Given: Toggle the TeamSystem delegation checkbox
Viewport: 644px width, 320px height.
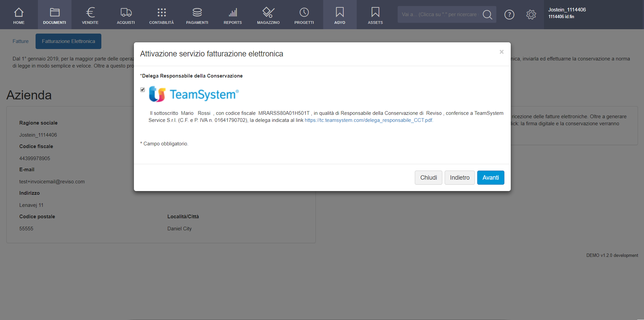Looking at the screenshot, I should [143, 90].
